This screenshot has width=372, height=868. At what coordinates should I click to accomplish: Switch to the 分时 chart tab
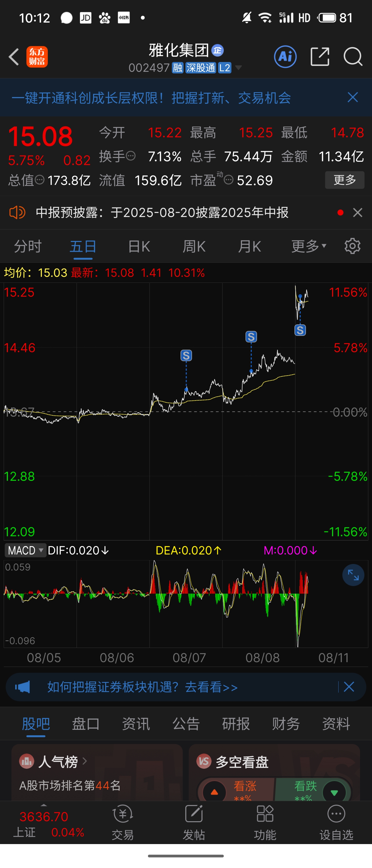click(x=28, y=246)
